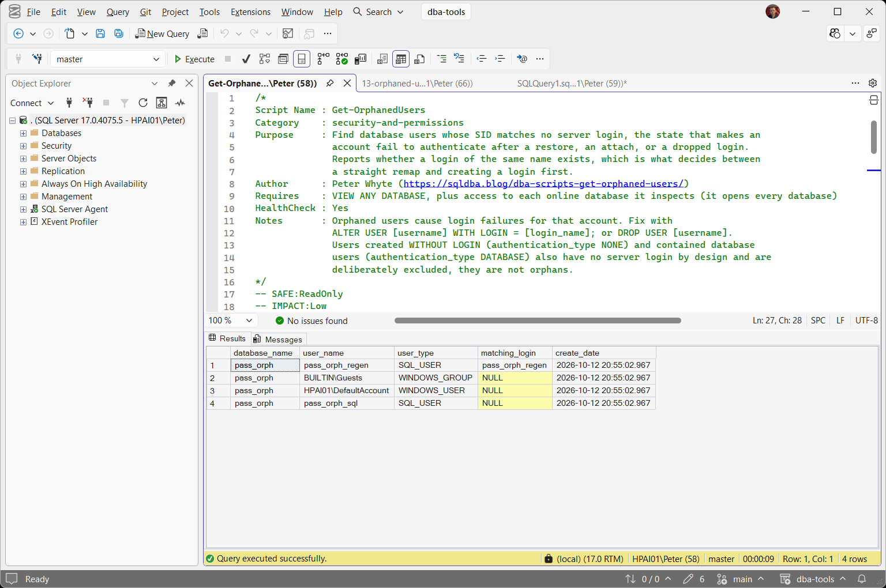Click the No issues found indicator
Image resolution: width=886 pixels, height=588 pixels.
[x=311, y=321]
